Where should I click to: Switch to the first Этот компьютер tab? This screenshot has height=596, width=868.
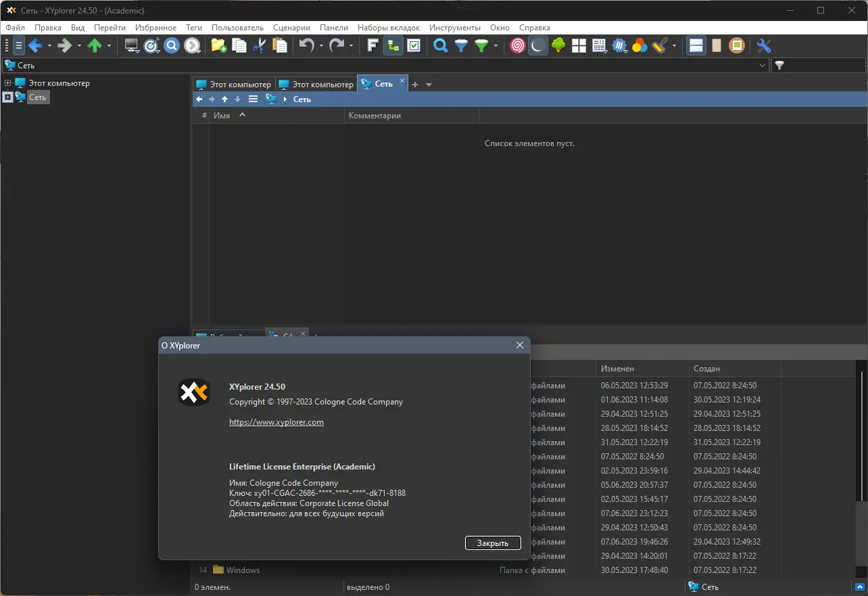tap(233, 83)
